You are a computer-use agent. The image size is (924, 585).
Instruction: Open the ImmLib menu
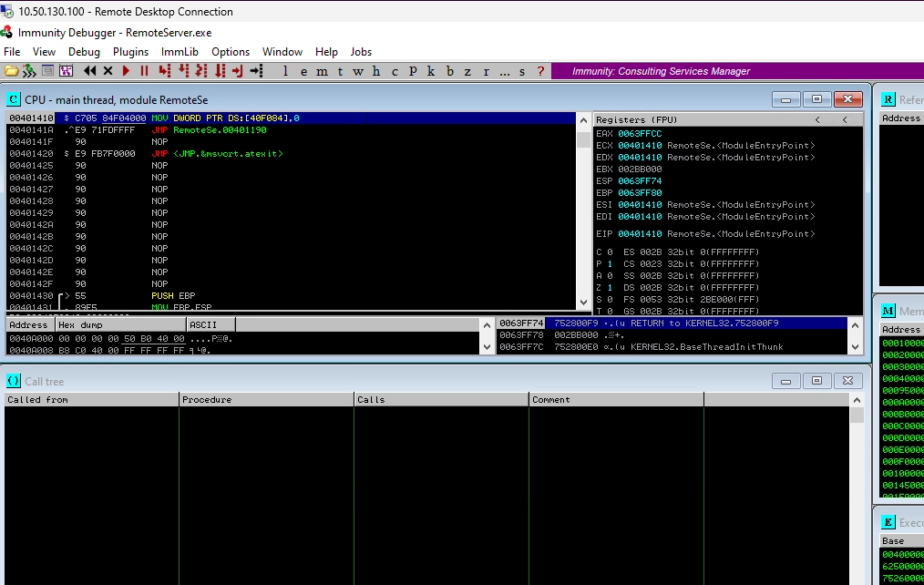[180, 52]
